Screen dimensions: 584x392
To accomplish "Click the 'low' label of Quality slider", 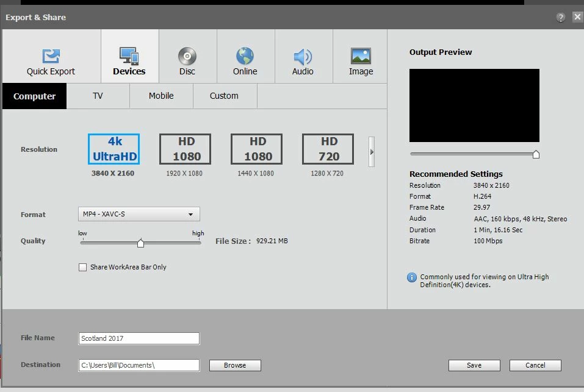I will (x=82, y=233).
